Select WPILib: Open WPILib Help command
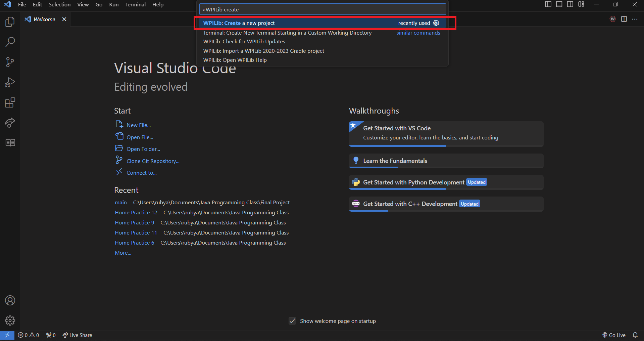Image resolution: width=644 pixels, height=341 pixels. [x=323, y=60]
